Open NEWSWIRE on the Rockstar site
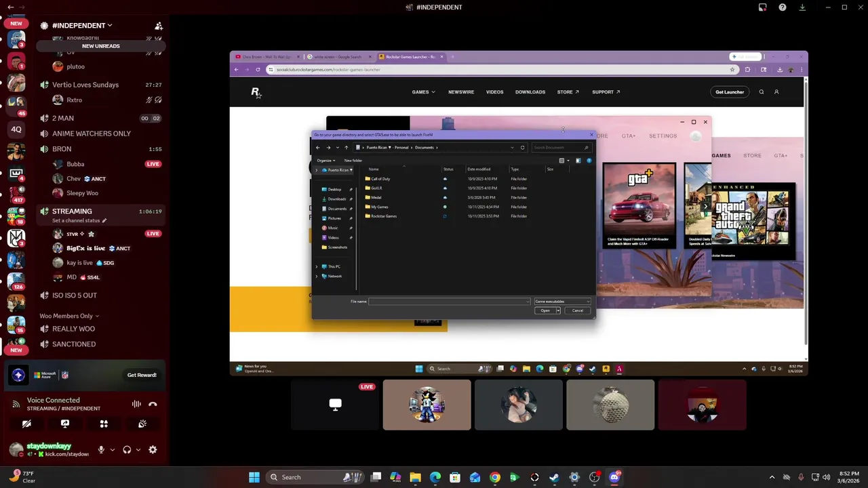Viewport: 868px width, 488px height. [x=461, y=92]
